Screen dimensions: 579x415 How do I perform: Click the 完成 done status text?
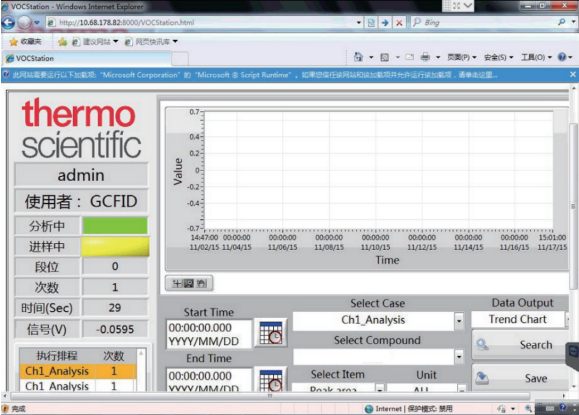click(x=18, y=409)
